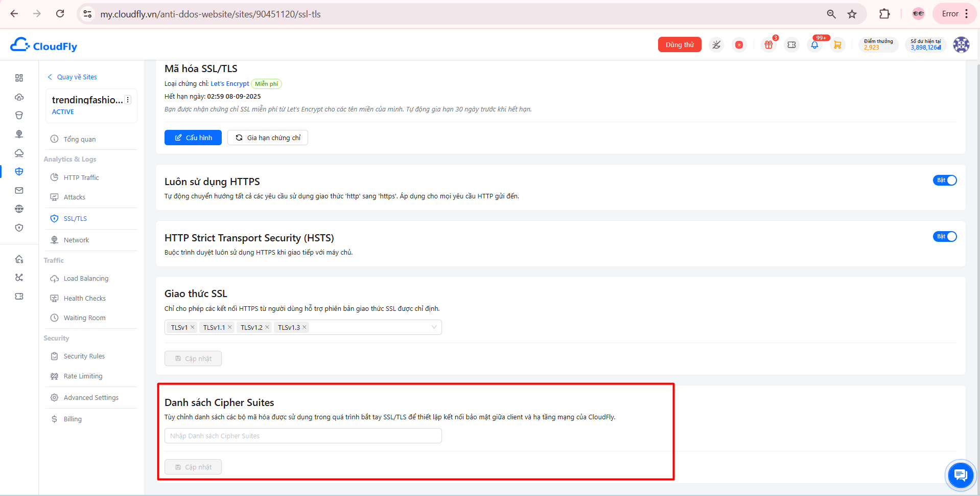The height and width of the screenshot is (496, 980).
Task: Open the live chat support bubble
Action: [961, 476]
